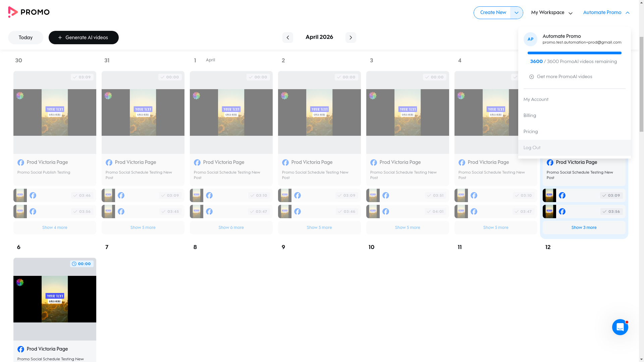The height and width of the screenshot is (362, 644).
Task: Open the Create New dropdown arrow
Action: tap(516, 12)
